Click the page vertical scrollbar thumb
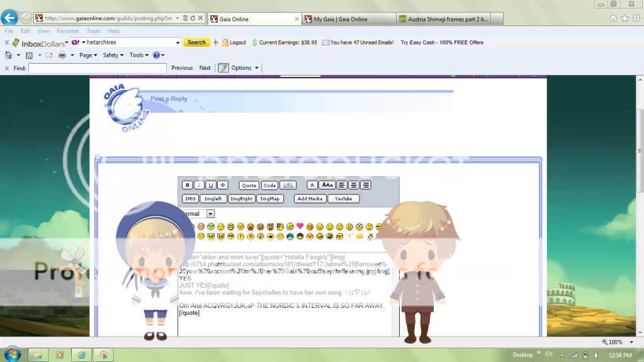 [x=640, y=150]
